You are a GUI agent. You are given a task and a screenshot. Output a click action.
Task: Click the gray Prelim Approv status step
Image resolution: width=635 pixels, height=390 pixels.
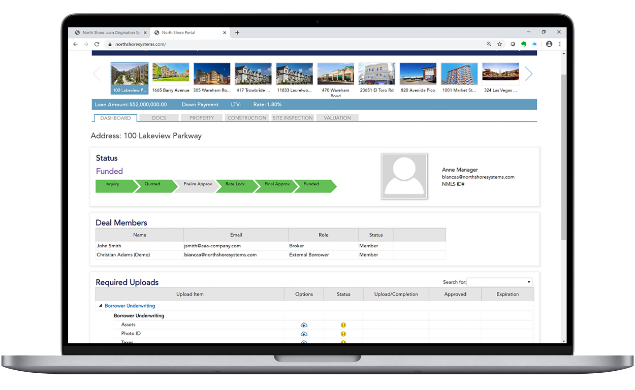click(196, 186)
